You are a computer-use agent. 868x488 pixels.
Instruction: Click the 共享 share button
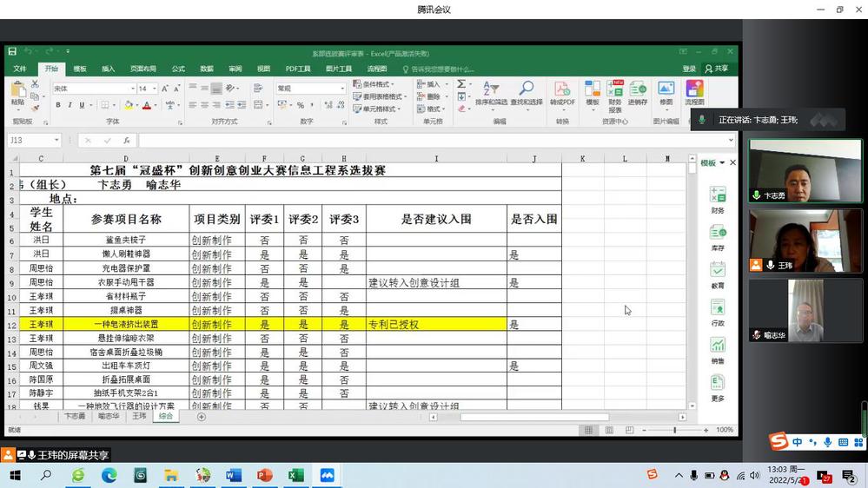click(717, 69)
